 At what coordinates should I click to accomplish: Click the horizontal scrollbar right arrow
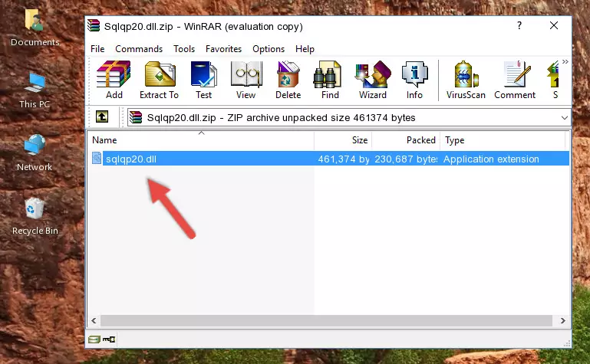(562, 320)
